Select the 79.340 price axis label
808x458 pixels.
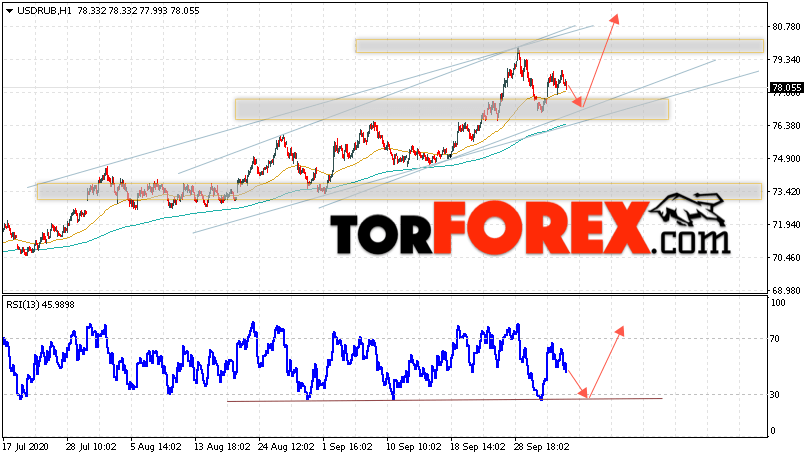pos(786,60)
